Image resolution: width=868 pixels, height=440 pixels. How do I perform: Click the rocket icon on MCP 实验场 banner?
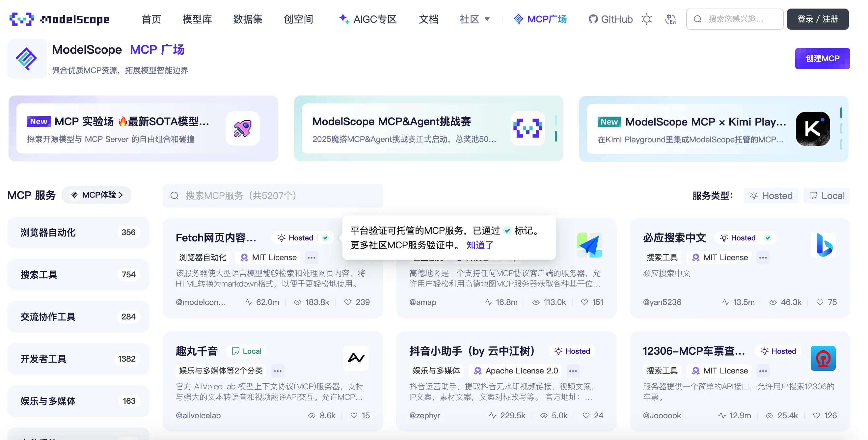(x=242, y=128)
